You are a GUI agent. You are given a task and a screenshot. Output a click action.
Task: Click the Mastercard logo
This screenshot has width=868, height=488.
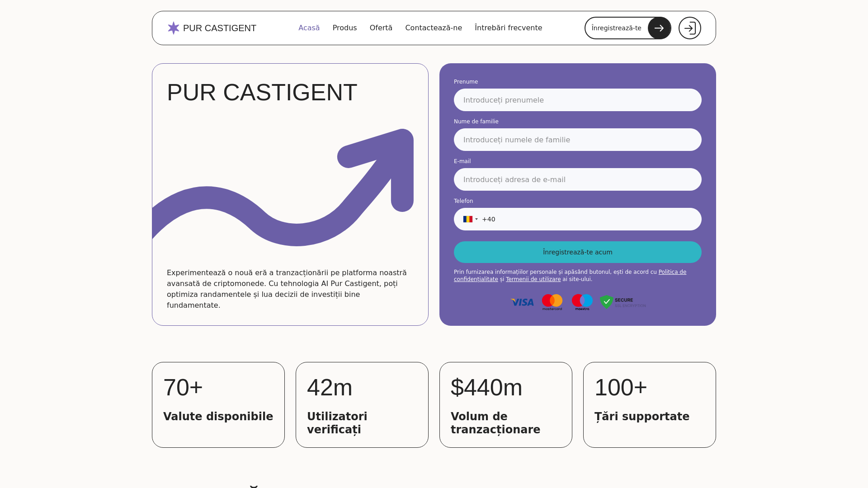(x=552, y=302)
